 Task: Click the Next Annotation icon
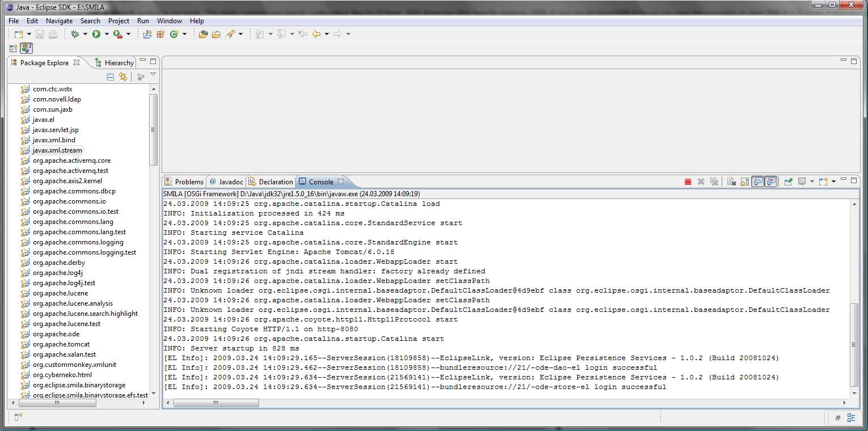tap(260, 35)
